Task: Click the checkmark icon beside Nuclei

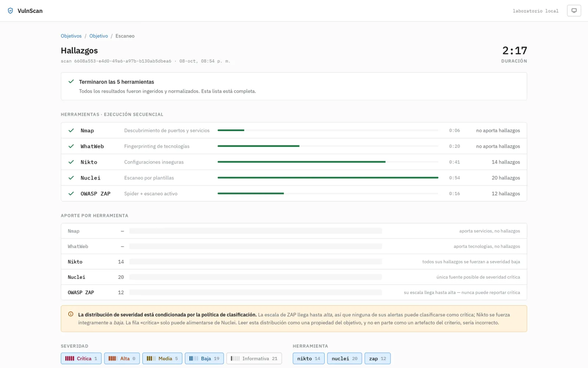Action: [71, 178]
